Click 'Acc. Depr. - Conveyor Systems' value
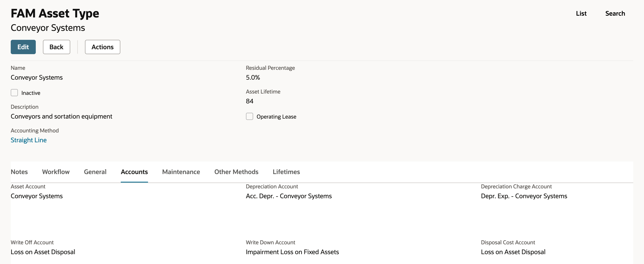This screenshot has width=644, height=264. (x=289, y=196)
